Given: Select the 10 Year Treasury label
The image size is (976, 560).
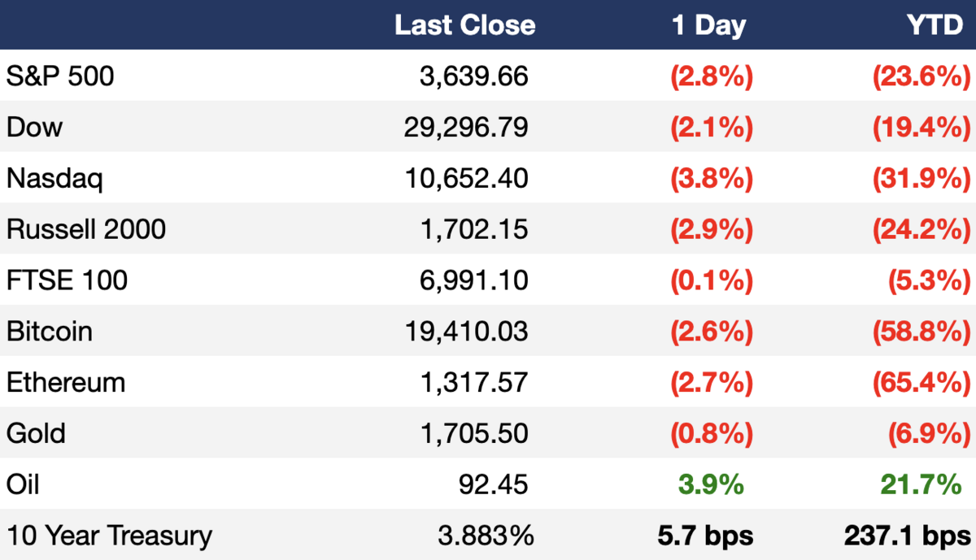Looking at the screenshot, I should (x=109, y=536).
